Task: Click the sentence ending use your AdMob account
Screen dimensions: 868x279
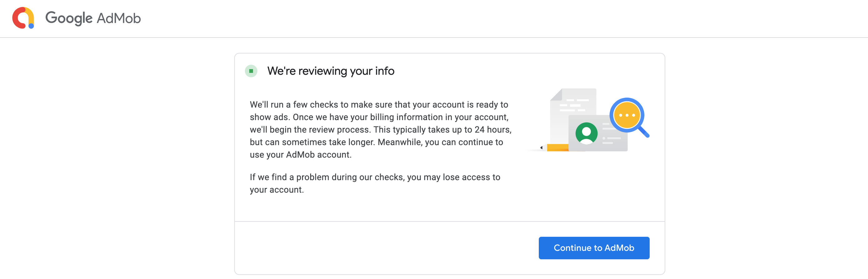Action: [x=300, y=155]
